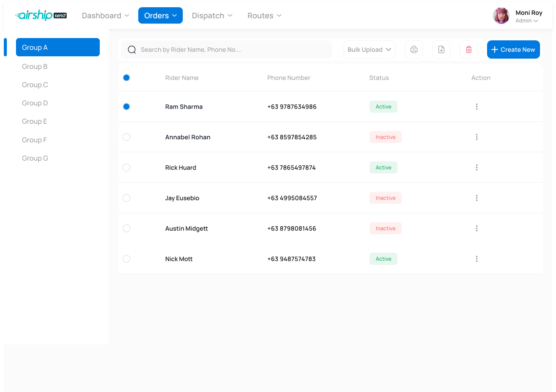
Task: Toggle the select-all radio in header
Action: (126, 78)
